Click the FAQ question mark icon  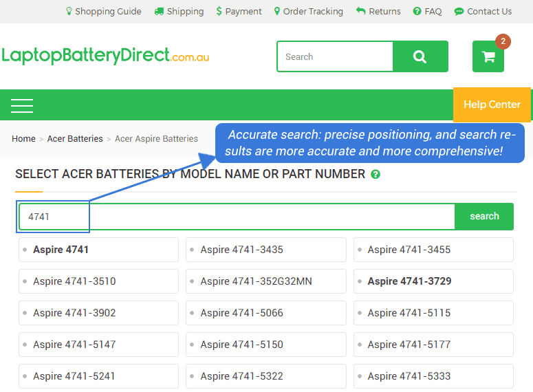point(417,12)
